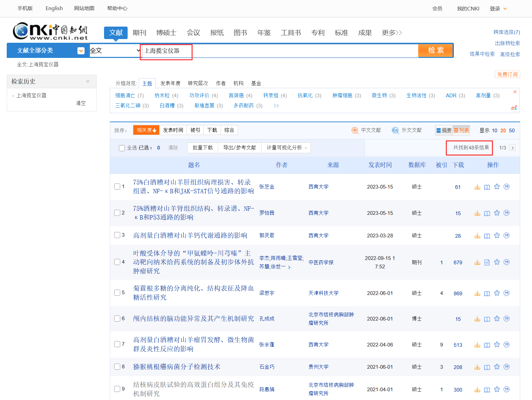Viewport: 532px width, 400px height.
Task: Download the 中医药学报 journal article
Action: click(x=477, y=262)
